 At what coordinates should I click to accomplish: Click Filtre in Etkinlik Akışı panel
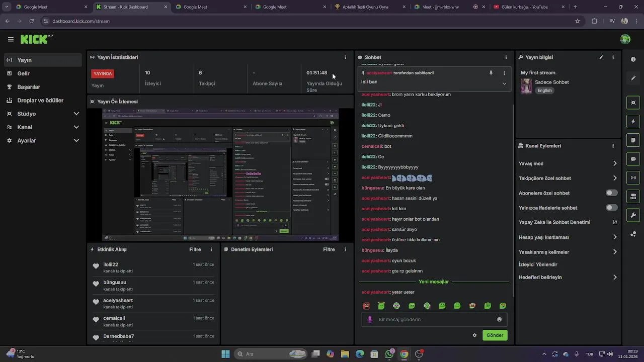tap(195, 249)
